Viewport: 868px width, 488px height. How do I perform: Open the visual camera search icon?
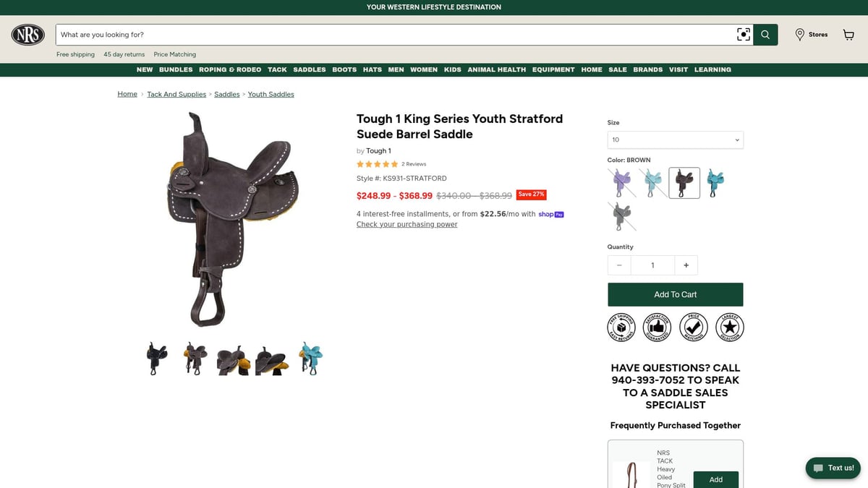click(743, 35)
